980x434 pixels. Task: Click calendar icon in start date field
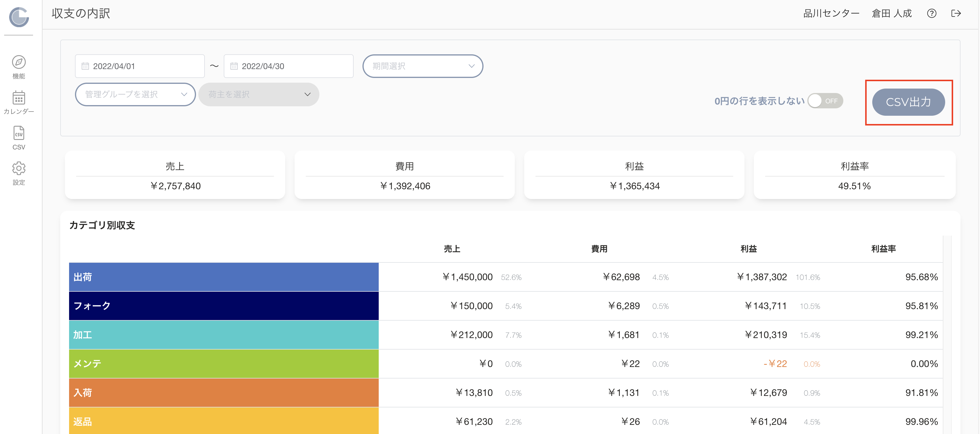click(85, 66)
